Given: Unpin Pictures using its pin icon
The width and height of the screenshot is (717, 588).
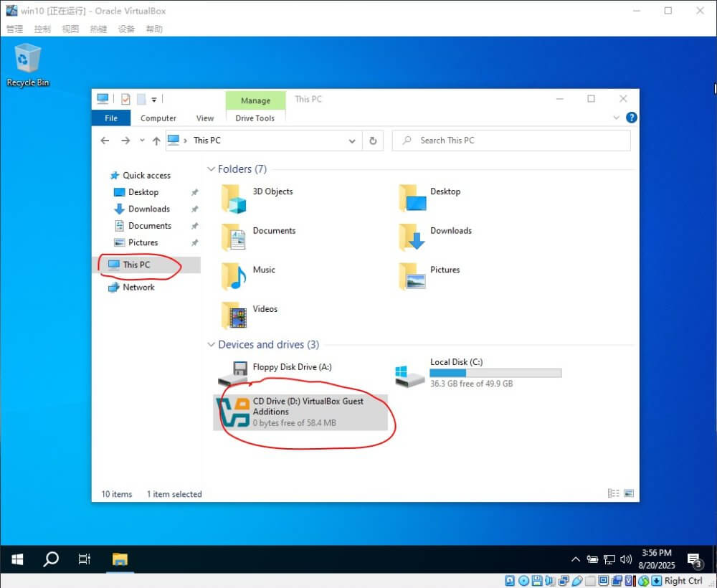Looking at the screenshot, I should pyautogui.click(x=194, y=242).
